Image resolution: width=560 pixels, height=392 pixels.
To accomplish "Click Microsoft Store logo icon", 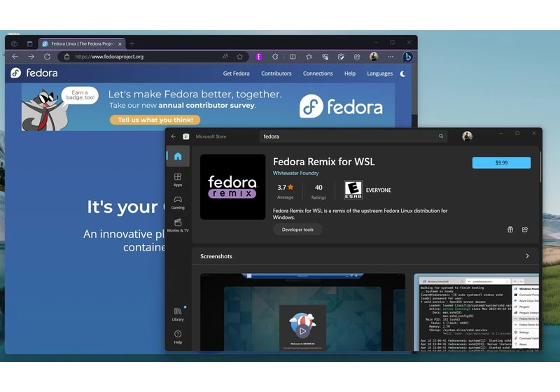I will click(x=186, y=136).
